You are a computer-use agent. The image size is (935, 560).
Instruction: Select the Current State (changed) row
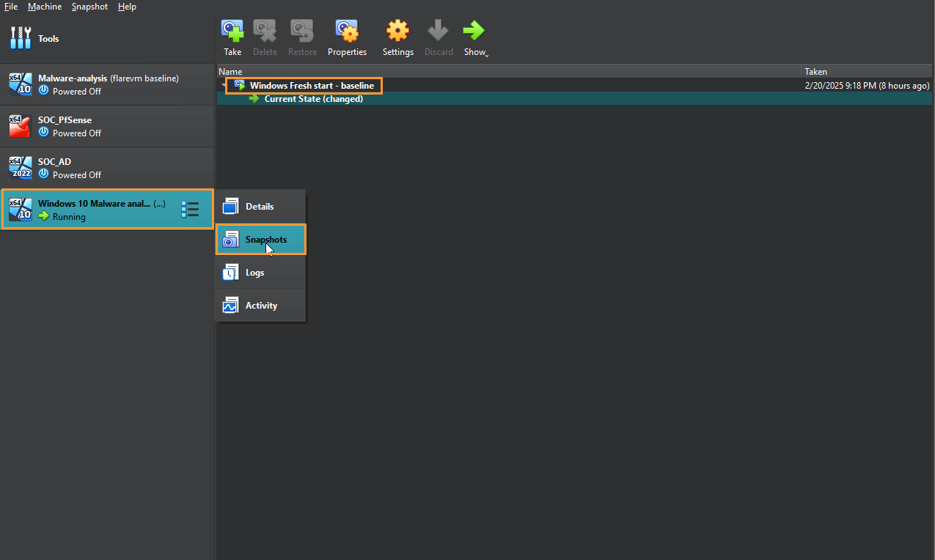coord(574,99)
